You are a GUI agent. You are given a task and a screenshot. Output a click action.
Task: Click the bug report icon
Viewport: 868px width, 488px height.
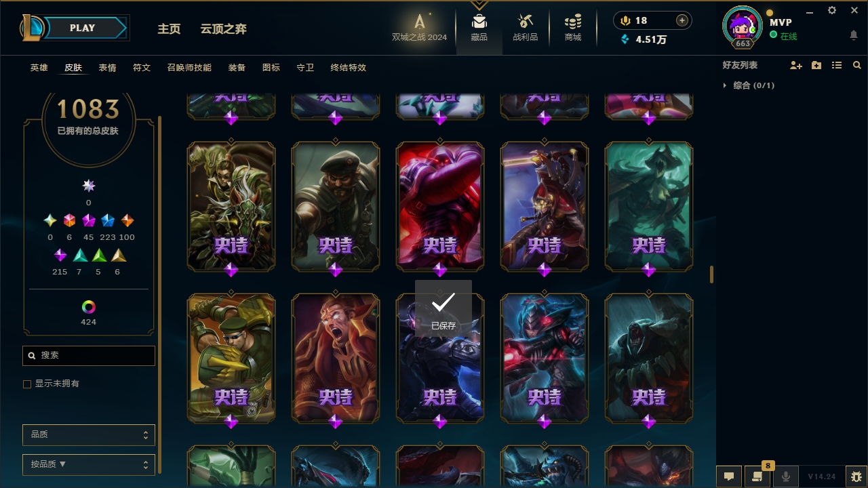tap(856, 476)
